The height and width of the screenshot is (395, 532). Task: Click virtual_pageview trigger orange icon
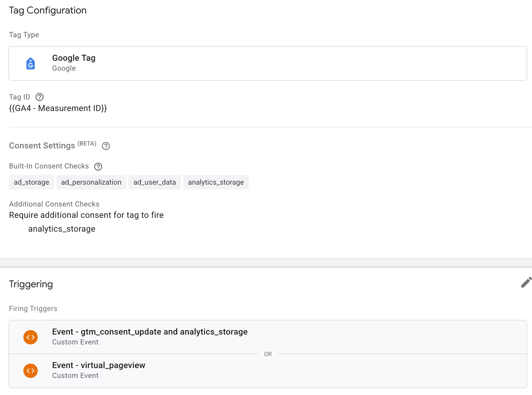[x=31, y=371]
